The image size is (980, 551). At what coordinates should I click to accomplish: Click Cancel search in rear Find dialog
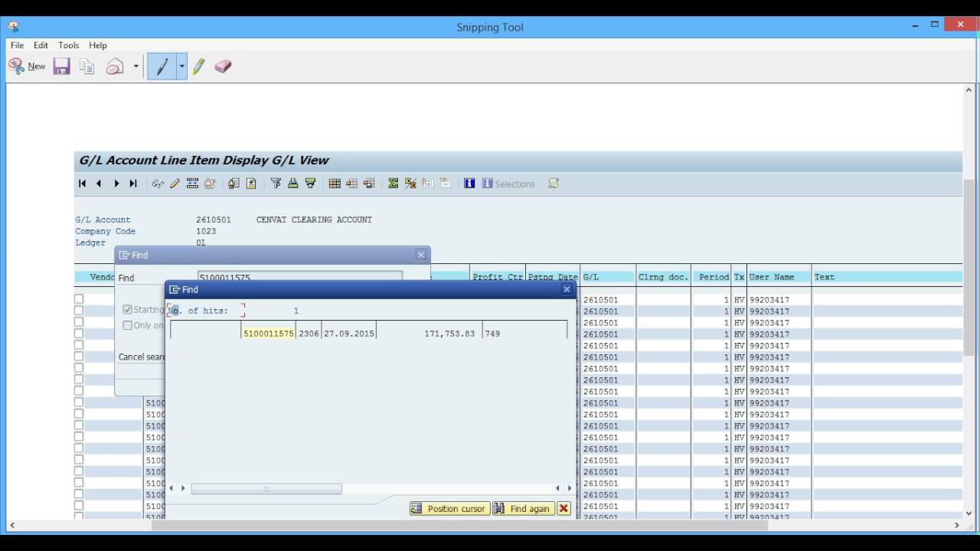pyautogui.click(x=142, y=357)
